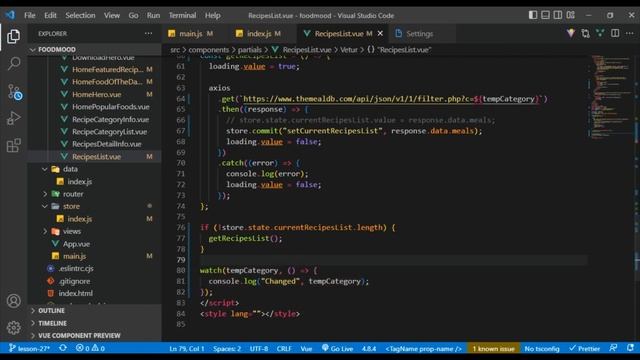This screenshot has width=640, height=360.
Task: Open HomeHero.vue in the explorer
Action: coord(96,94)
